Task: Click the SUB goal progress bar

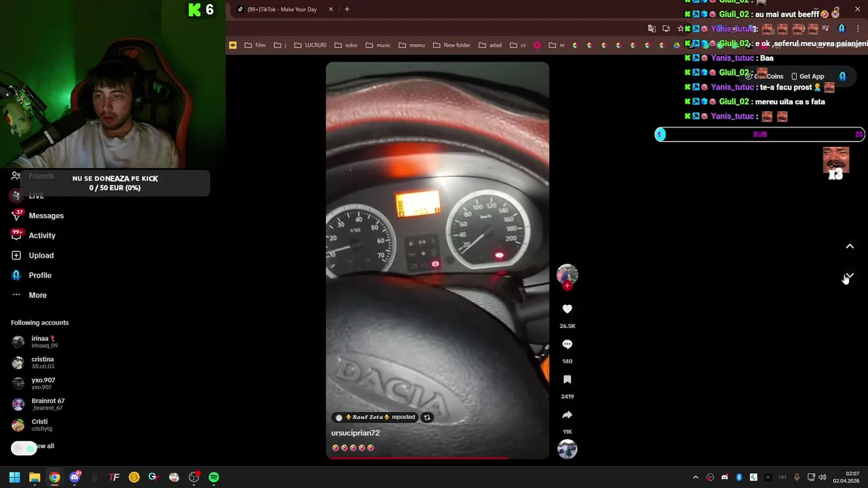Action: tap(759, 134)
